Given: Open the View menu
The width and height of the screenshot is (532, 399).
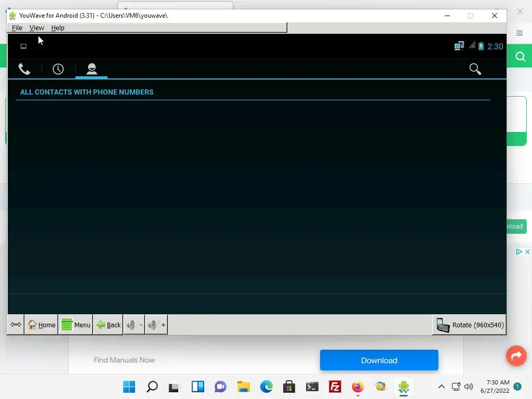Looking at the screenshot, I should coord(37,28).
